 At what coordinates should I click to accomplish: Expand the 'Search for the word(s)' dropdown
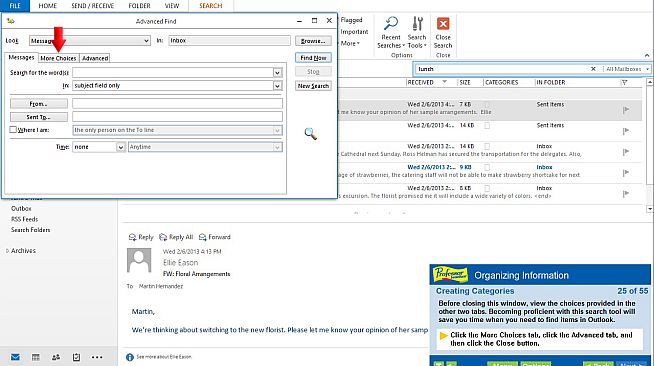coord(277,73)
